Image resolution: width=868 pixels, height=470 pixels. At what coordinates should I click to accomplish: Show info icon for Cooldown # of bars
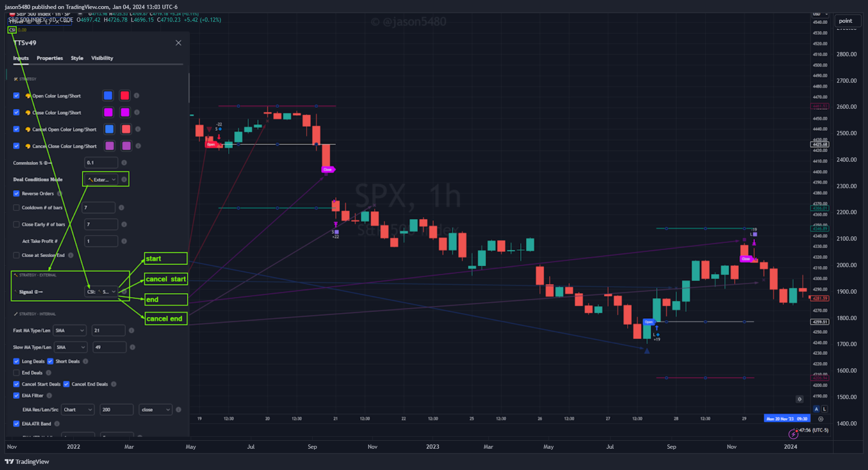121,208
